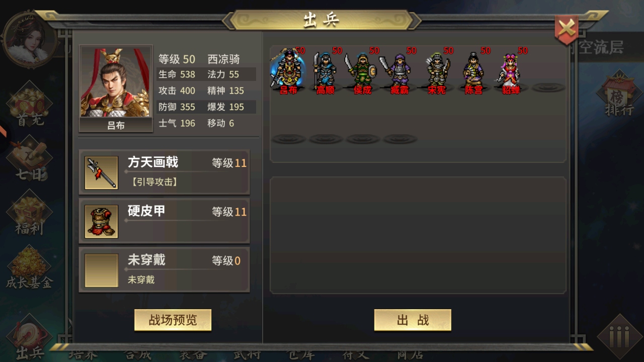Open the 吕布 portrait thumbnail
The height and width of the screenshot is (362, 644).
point(116,88)
